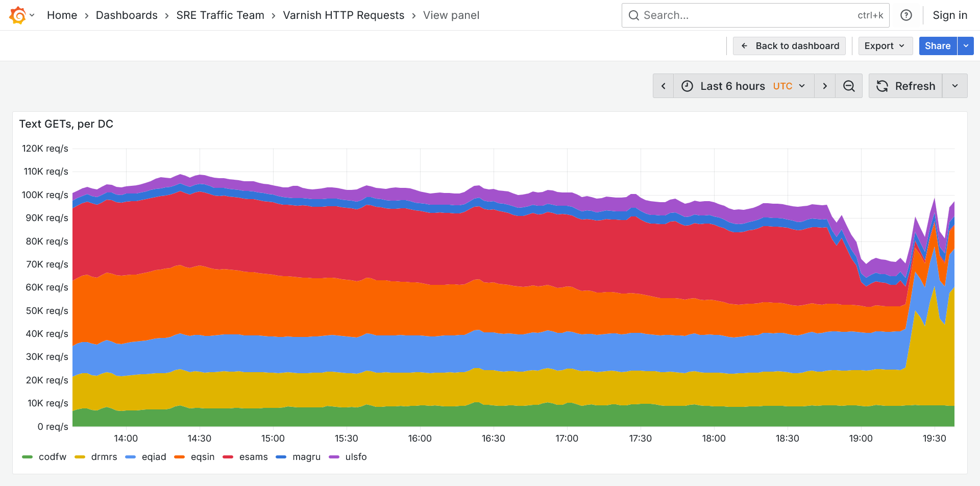Click the Refresh dashboard button
This screenshot has height=486, width=980.
tap(906, 86)
